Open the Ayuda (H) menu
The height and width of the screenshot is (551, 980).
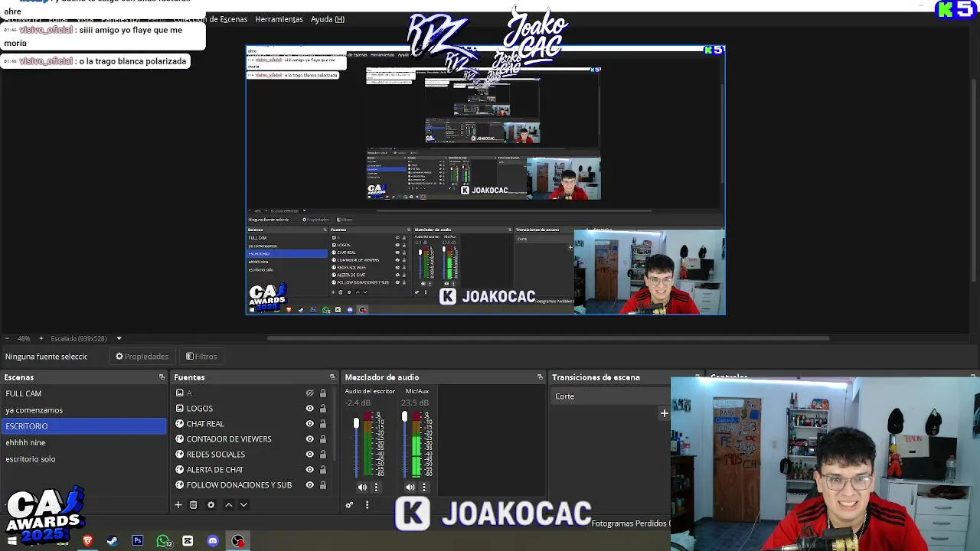pyautogui.click(x=327, y=19)
